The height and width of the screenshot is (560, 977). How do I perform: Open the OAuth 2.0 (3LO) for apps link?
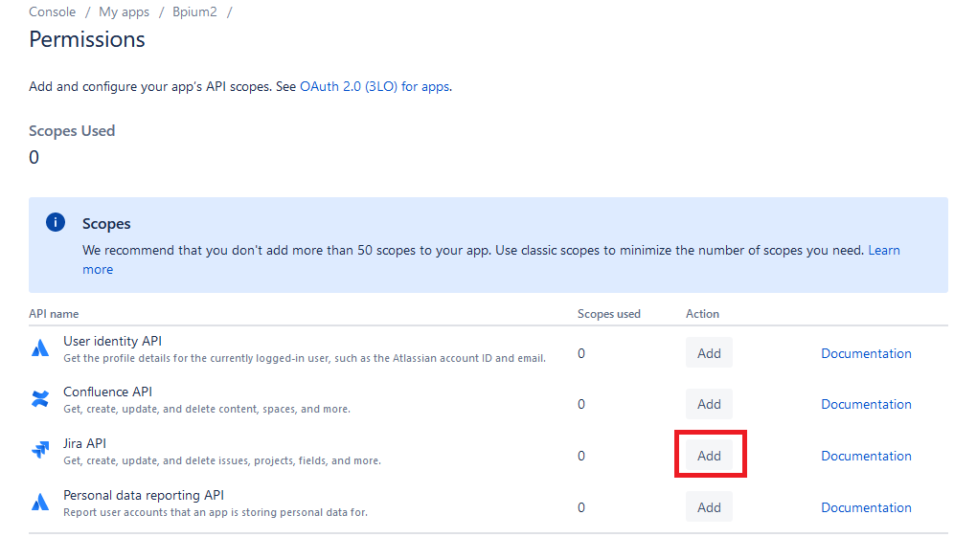[375, 86]
